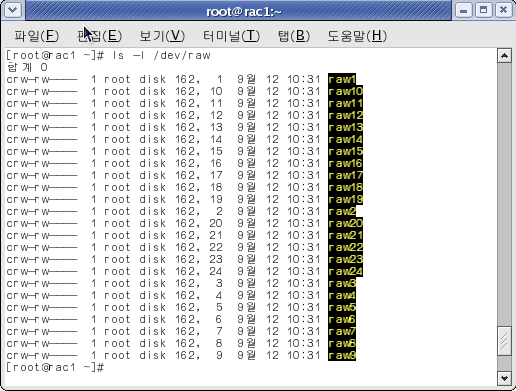Click the raw10 device name
Viewport: 516px width, 391px height.
(345, 91)
